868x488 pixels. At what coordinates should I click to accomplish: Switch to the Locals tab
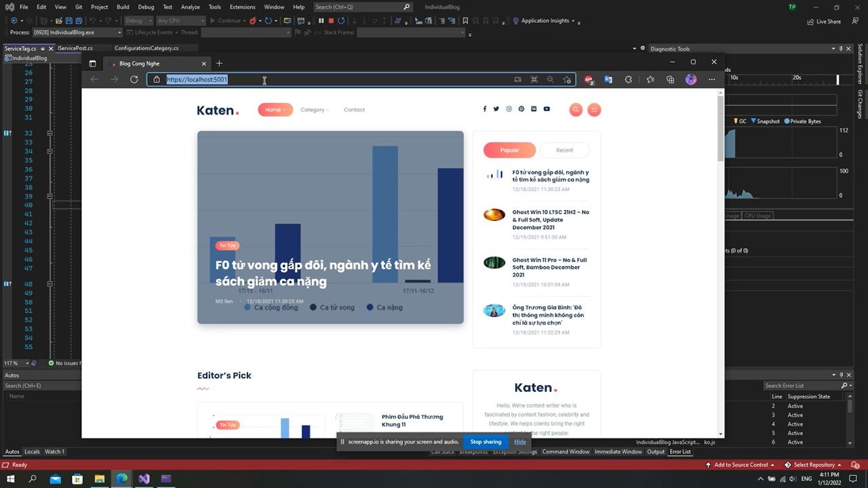click(32, 451)
